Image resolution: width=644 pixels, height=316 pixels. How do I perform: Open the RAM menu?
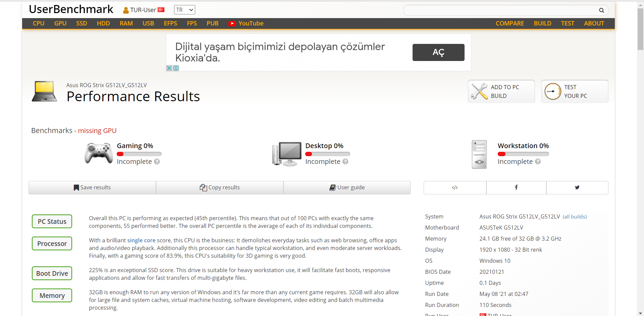126,23
